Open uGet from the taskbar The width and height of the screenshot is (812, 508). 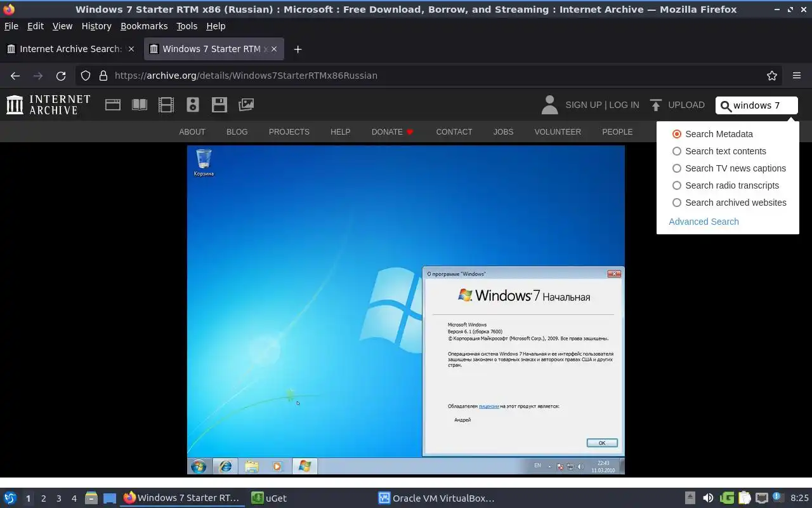269,498
